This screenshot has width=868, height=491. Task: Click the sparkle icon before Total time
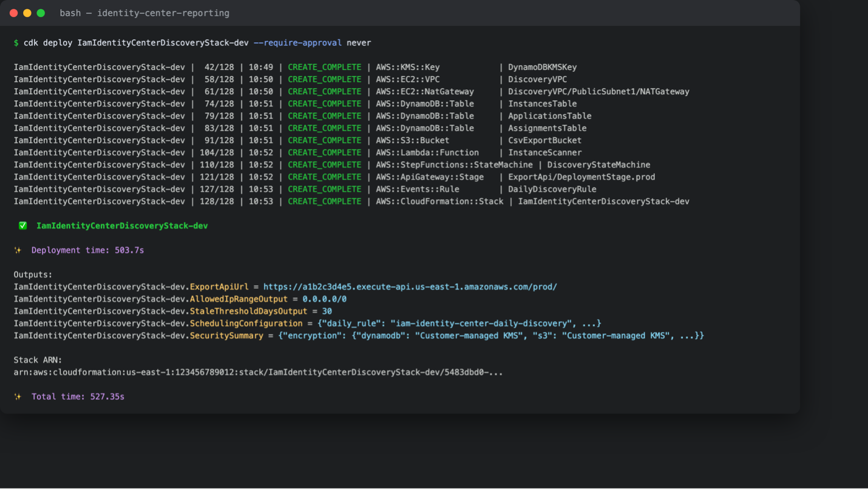click(18, 396)
